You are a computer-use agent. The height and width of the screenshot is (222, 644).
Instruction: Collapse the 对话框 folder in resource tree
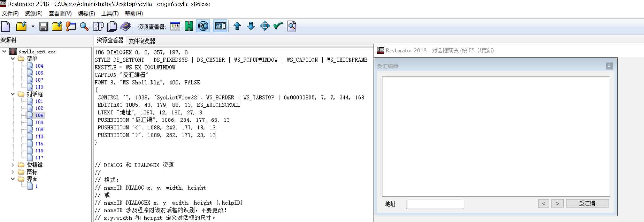coord(13,94)
